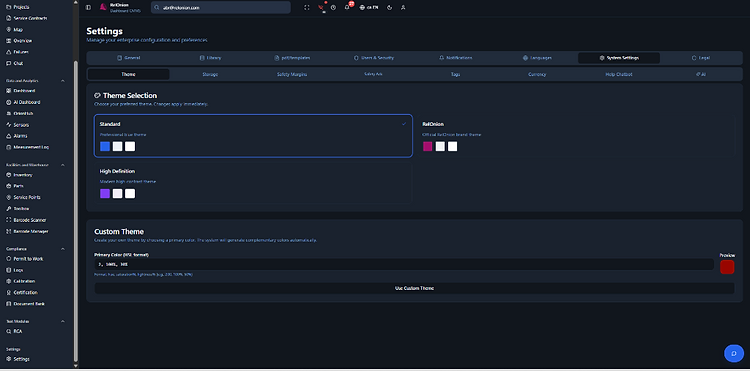The width and height of the screenshot is (750, 371).
Task: Collapse the Compliance sidebar section
Action: pos(63,249)
